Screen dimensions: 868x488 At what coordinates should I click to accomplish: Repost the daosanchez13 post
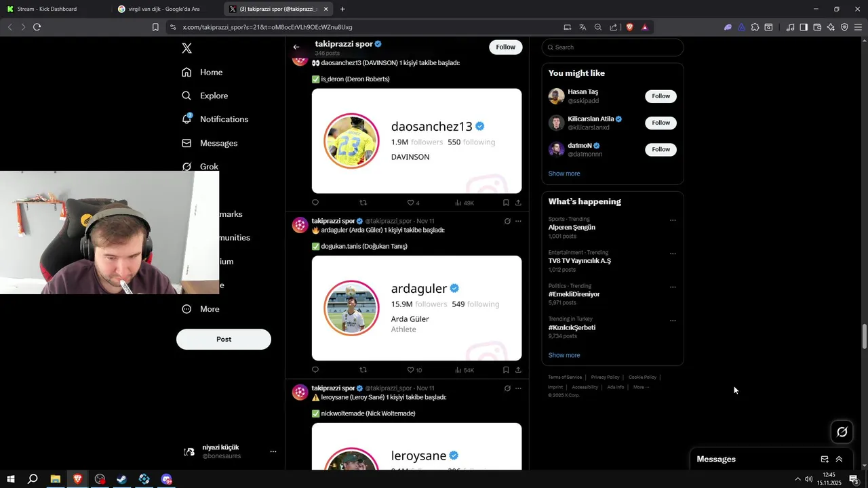(x=363, y=203)
